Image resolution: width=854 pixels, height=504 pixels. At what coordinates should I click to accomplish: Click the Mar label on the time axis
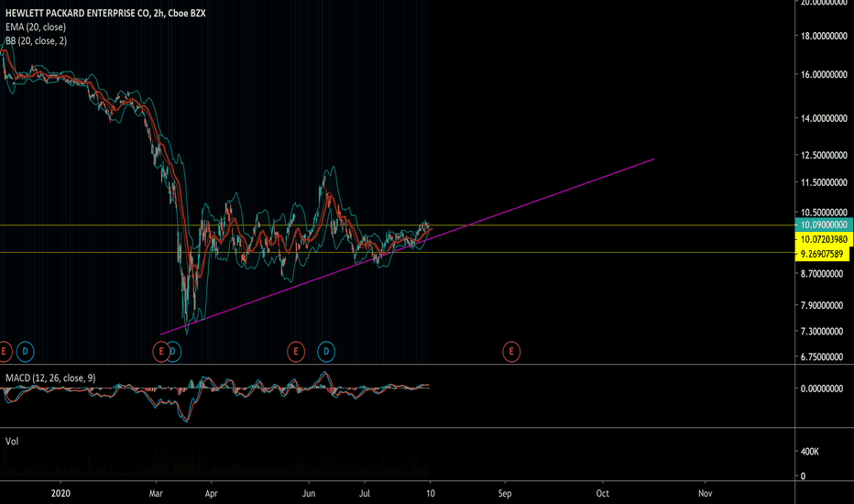pyautogui.click(x=156, y=494)
